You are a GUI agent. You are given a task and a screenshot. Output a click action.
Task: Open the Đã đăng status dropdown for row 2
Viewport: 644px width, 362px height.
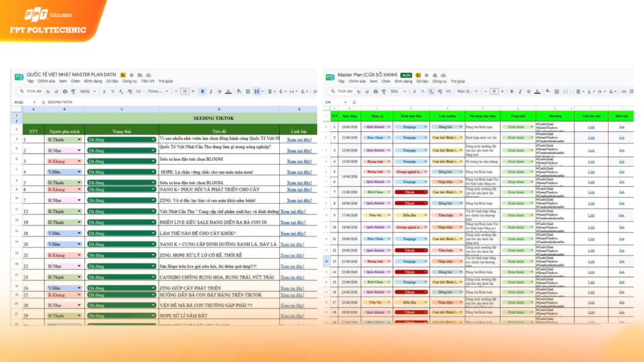121,151
